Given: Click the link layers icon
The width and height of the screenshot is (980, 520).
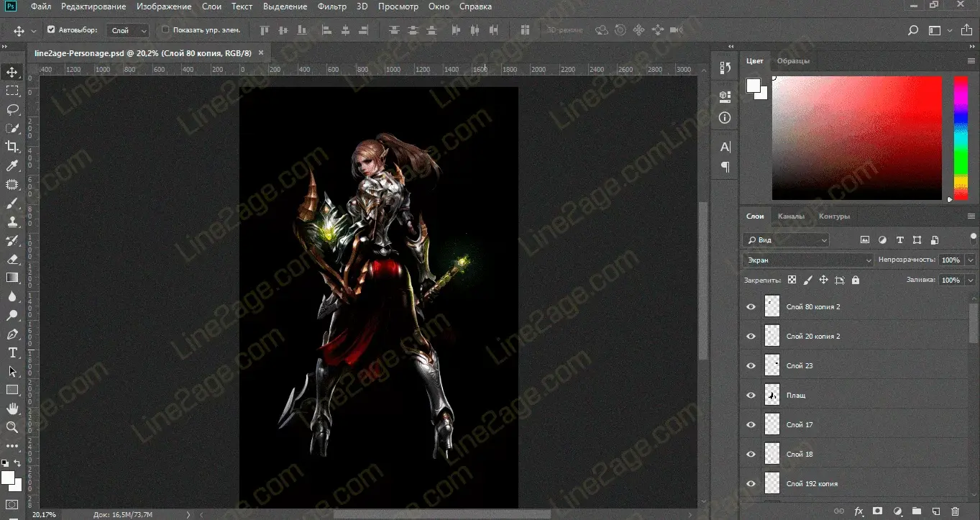Looking at the screenshot, I should click(839, 511).
